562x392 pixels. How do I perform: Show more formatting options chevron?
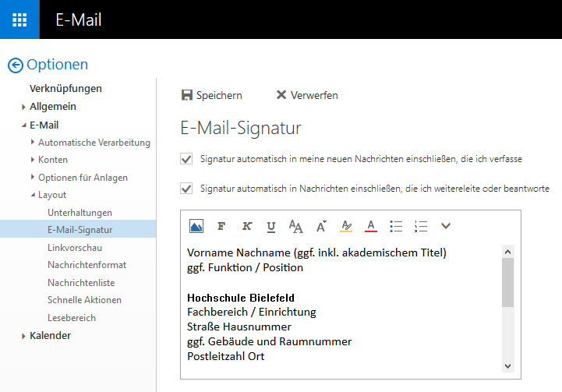(x=446, y=226)
